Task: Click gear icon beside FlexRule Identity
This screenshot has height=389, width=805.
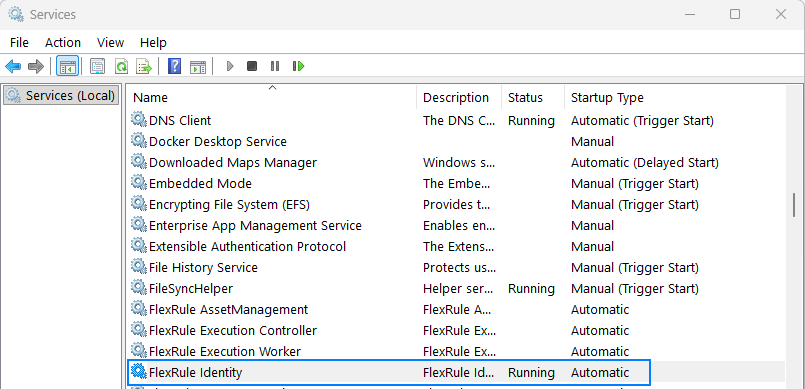Action: (x=139, y=372)
